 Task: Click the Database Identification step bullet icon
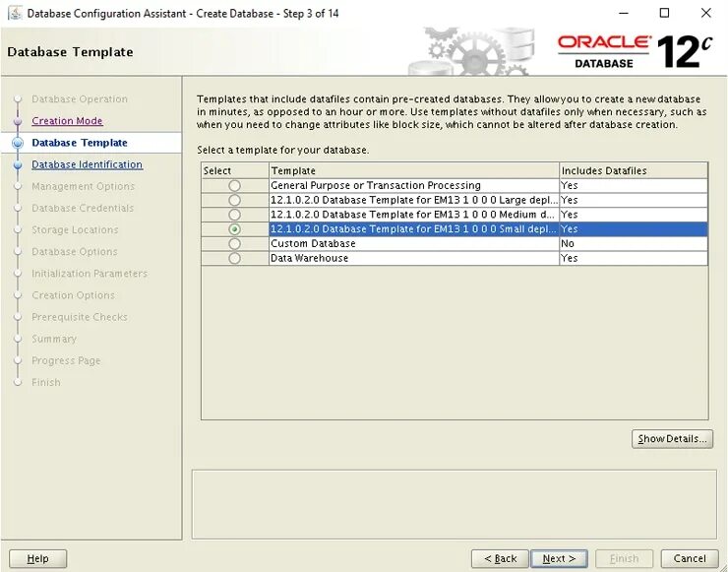(18, 165)
